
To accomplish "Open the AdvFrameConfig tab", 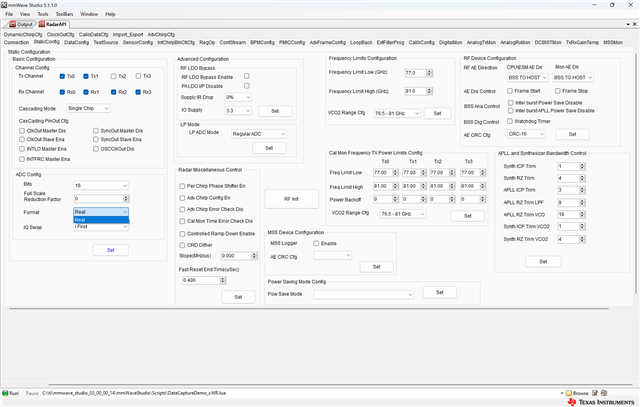I will [x=327, y=42].
